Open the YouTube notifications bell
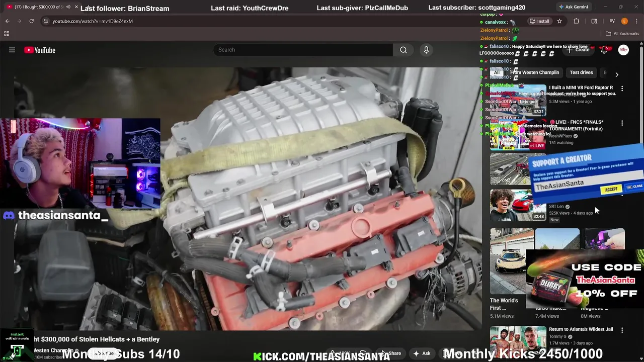Viewport: 644px width, 362px height. pyautogui.click(x=604, y=50)
